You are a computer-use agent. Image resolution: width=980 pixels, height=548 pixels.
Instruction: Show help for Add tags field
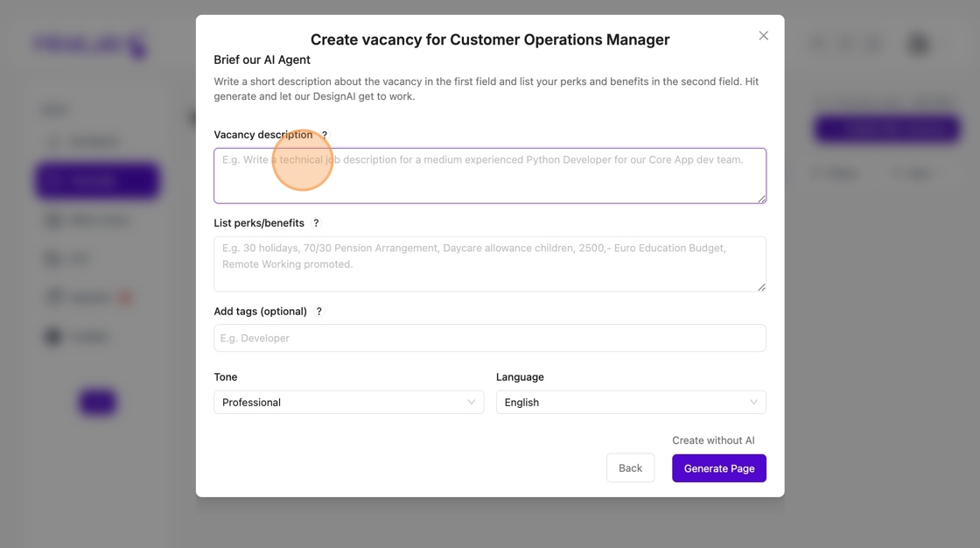[318, 312]
